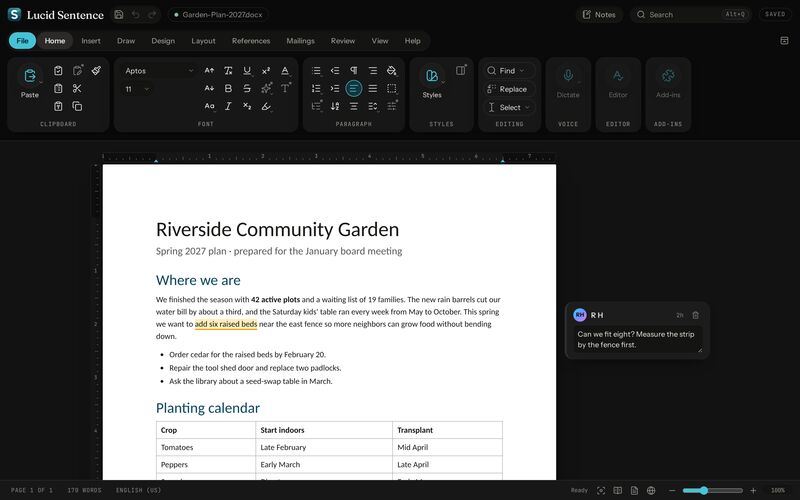Click the Editor proofing icon

click(x=618, y=76)
